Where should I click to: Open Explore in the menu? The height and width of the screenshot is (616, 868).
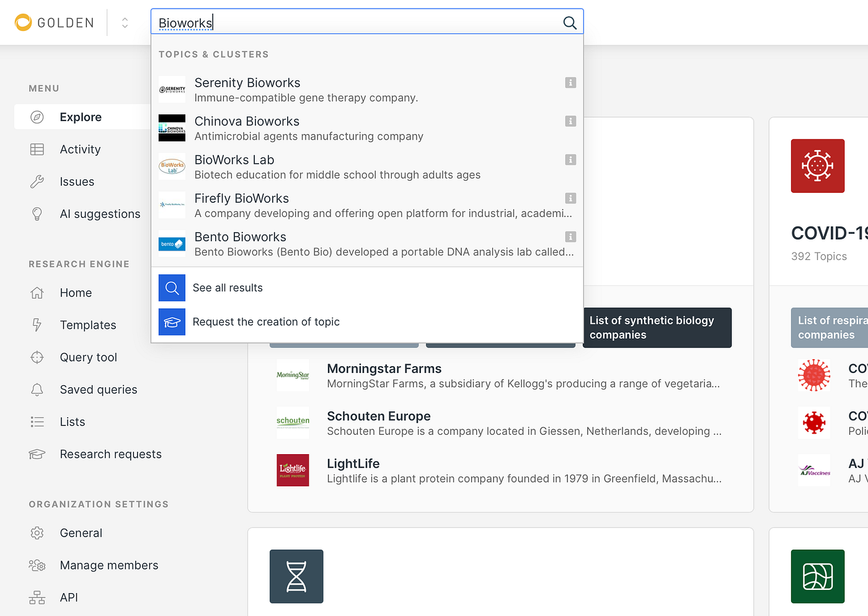point(82,117)
